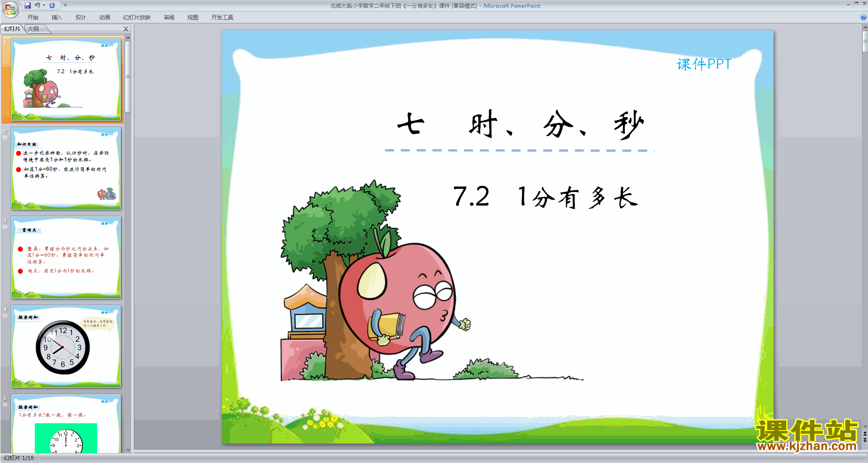868x463 pixels.
Task: Save the presentation via quick access
Action: pos(28,5)
